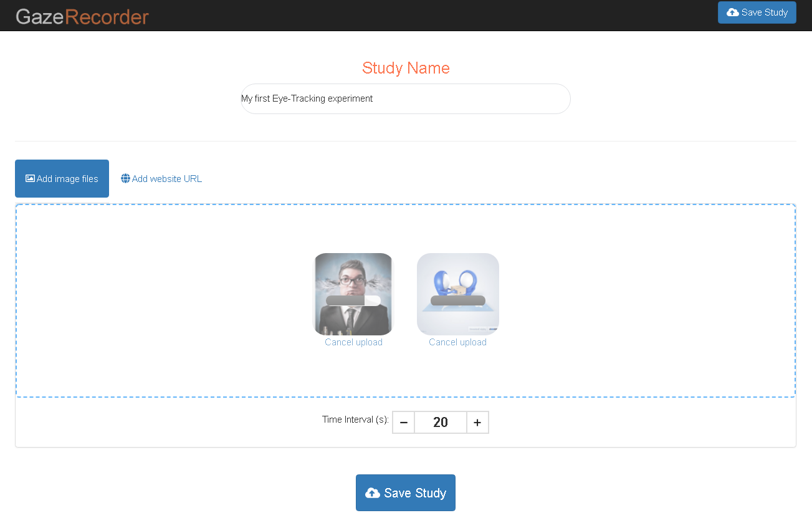Open the GazeRecorder logo in the header
The image size is (812, 523).
point(82,16)
